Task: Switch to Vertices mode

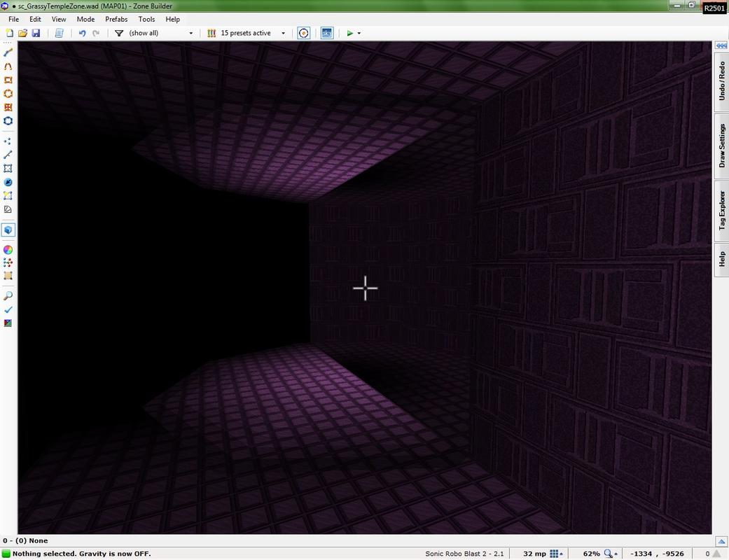Action: coord(8,141)
